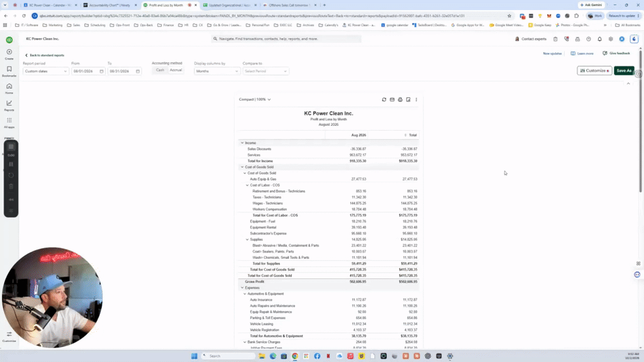Screen dimensions: 644x362
Task: Open All apps in the sidebar
Action: click(9, 123)
